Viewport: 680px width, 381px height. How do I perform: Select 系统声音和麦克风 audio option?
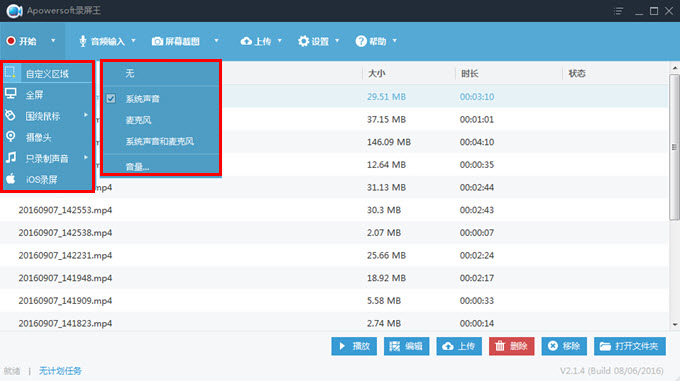pos(161,141)
